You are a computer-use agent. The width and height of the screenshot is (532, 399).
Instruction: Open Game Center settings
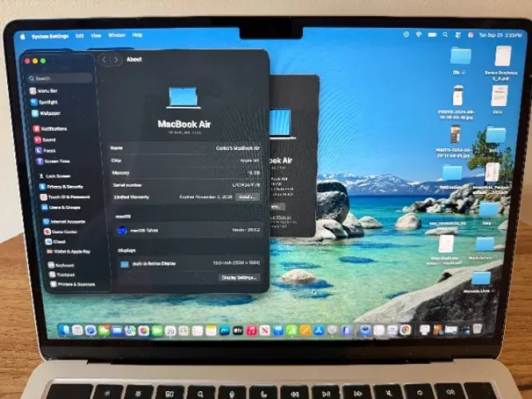click(x=61, y=231)
